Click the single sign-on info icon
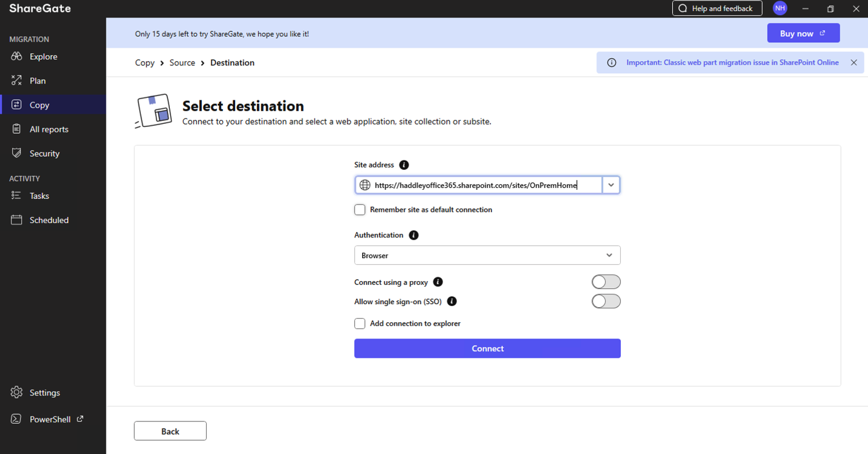 452,301
